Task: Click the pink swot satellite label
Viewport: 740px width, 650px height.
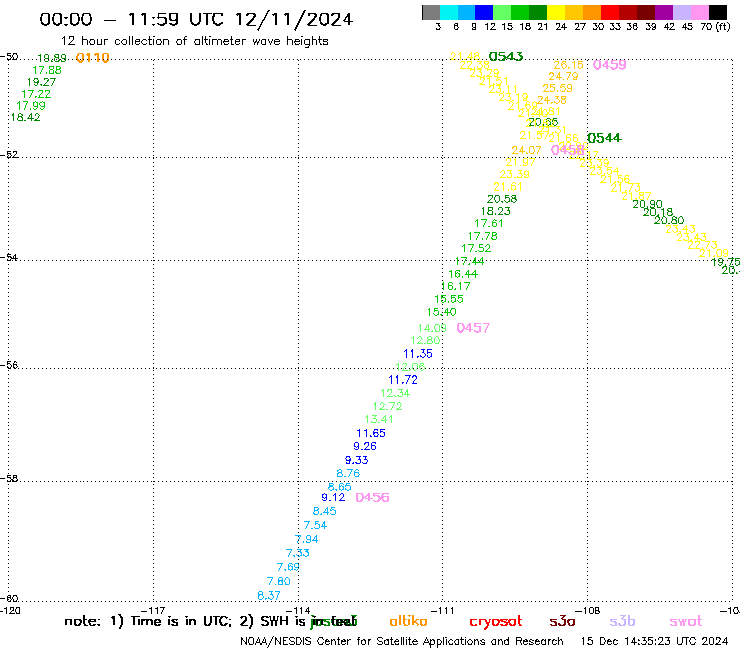Action: click(x=686, y=621)
